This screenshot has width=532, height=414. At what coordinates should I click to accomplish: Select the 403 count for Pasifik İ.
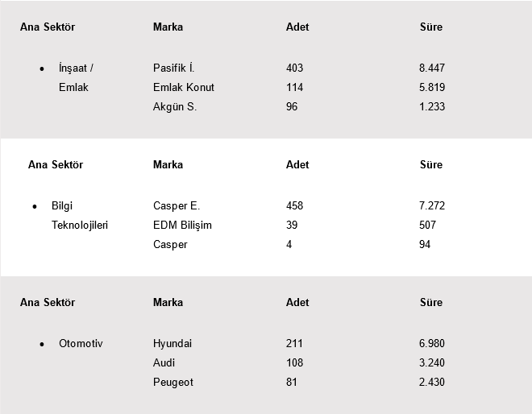[x=295, y=68]
